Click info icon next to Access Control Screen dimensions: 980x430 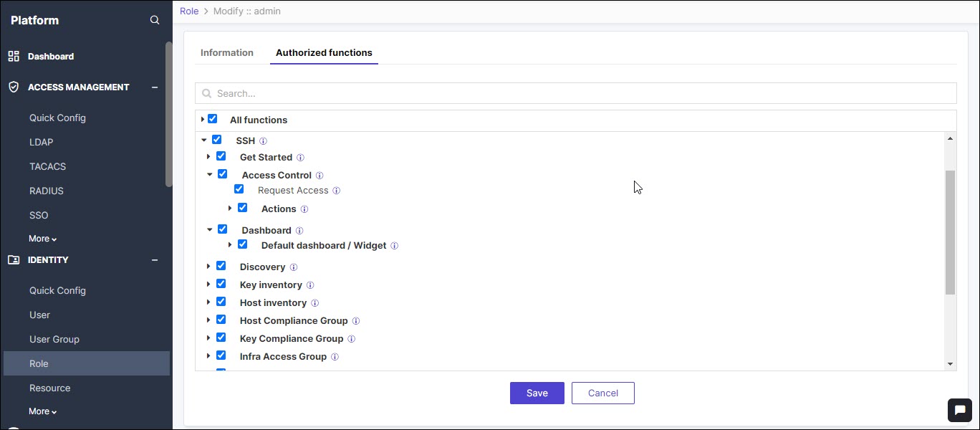click(320, 176)
